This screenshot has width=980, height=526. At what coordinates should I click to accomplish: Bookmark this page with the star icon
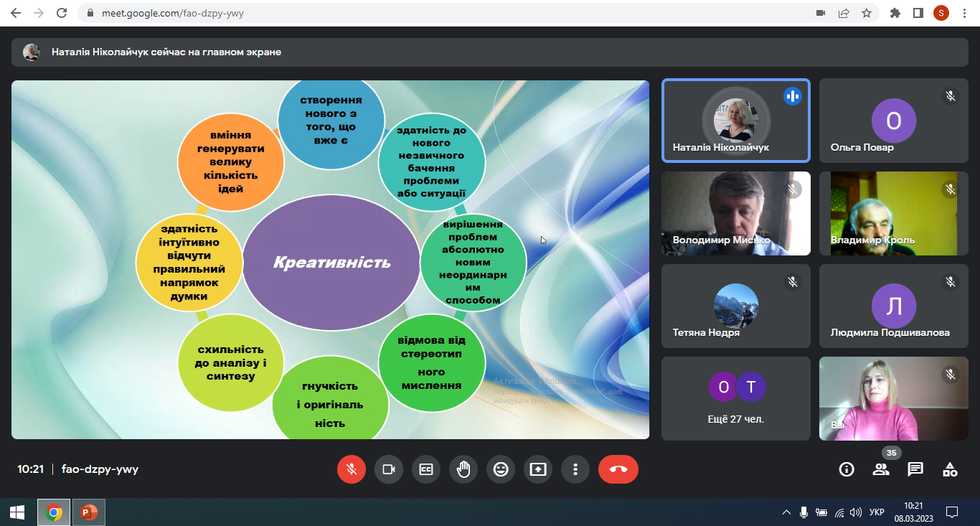pos(866,13)
